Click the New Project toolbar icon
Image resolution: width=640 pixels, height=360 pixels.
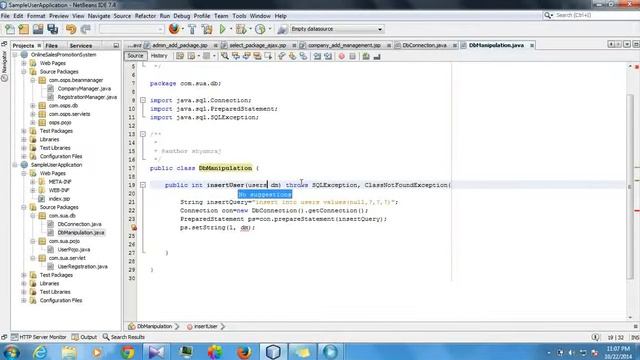24,29
